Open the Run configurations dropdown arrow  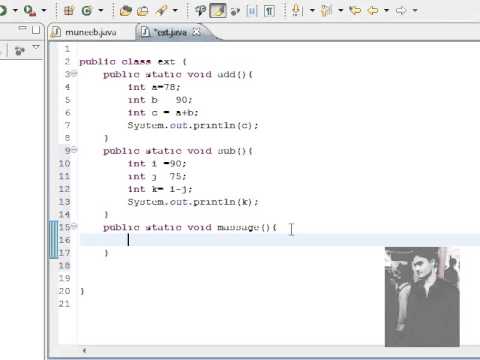[15, 11]
